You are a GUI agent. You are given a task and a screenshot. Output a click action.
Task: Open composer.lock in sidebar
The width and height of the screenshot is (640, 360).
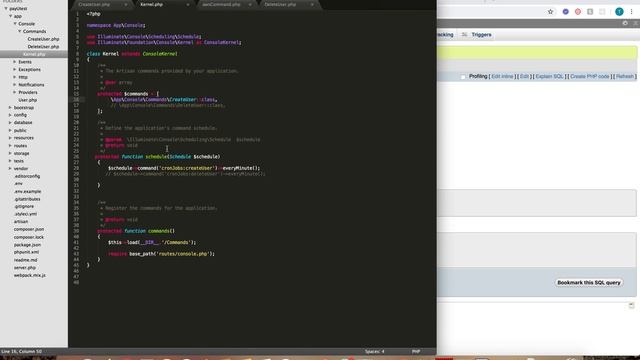click(29, 237)
